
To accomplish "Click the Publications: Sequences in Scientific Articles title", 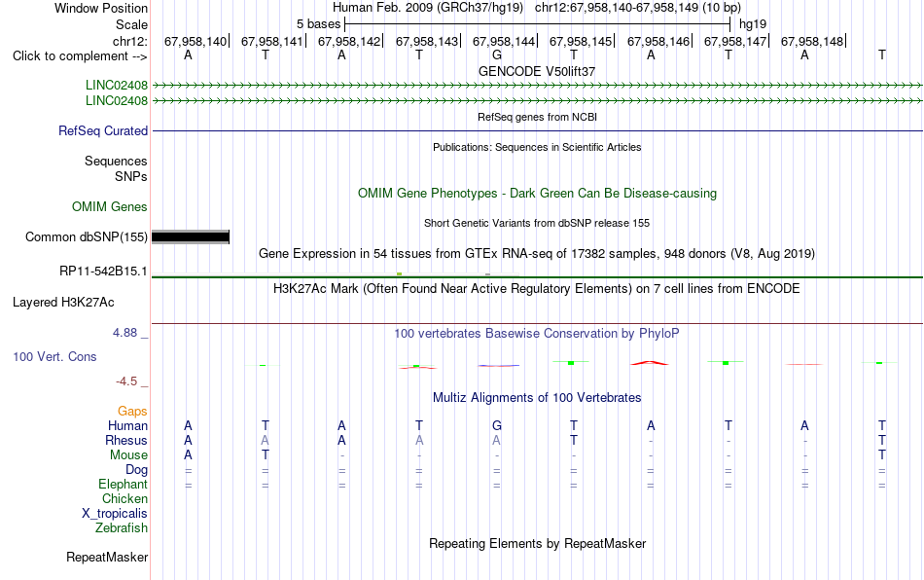I will 537,147.
